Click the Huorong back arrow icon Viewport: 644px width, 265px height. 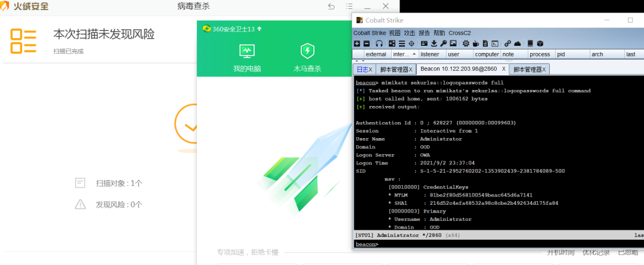[x=332, y=6]
